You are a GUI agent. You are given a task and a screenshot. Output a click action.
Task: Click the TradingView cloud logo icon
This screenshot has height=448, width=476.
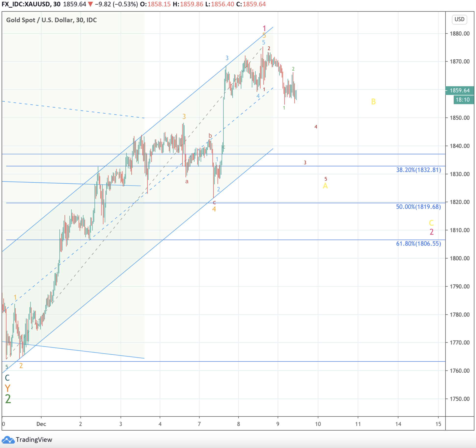coord(8,440)
